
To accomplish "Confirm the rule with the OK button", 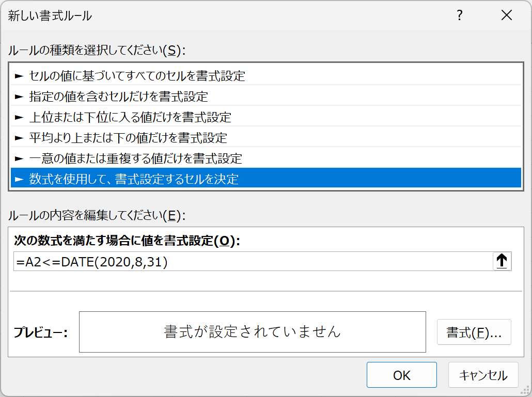I will tap(402, 375).
